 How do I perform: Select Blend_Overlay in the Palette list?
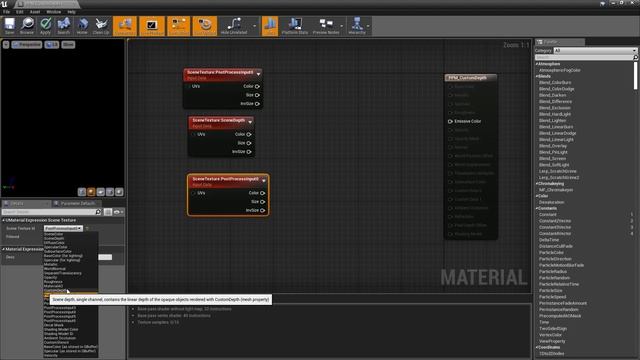(x=553, y=146)
